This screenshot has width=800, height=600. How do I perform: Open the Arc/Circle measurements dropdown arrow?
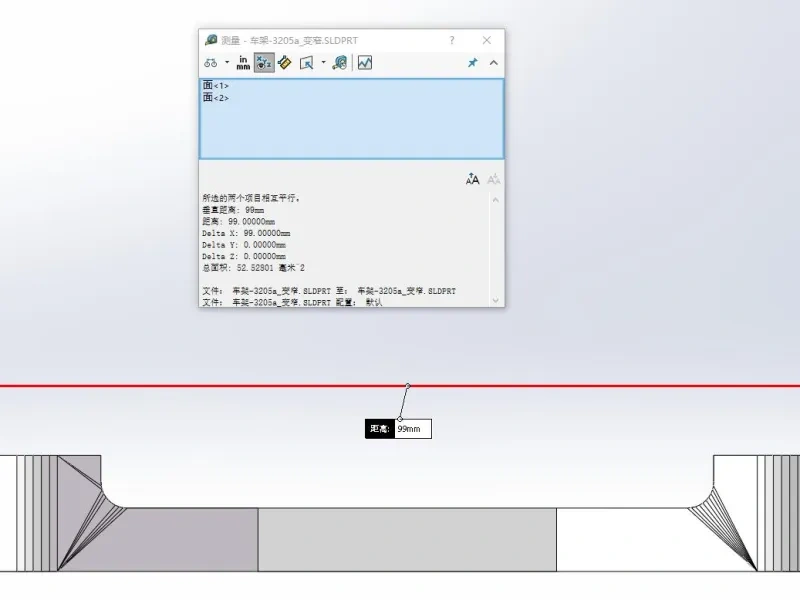(x=227, y=62)
